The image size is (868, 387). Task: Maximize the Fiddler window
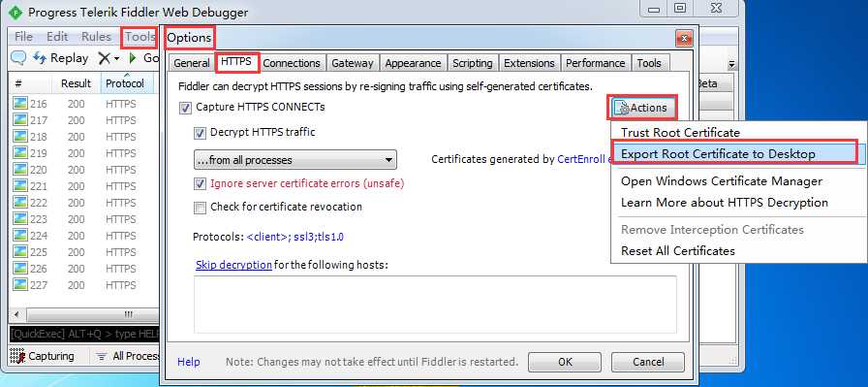680,9
